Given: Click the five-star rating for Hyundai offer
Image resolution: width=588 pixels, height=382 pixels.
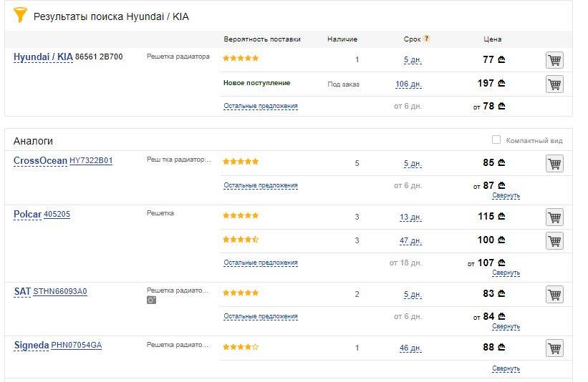Looking at the screenshot, I should pyautogui.click(x=241, y=59).
